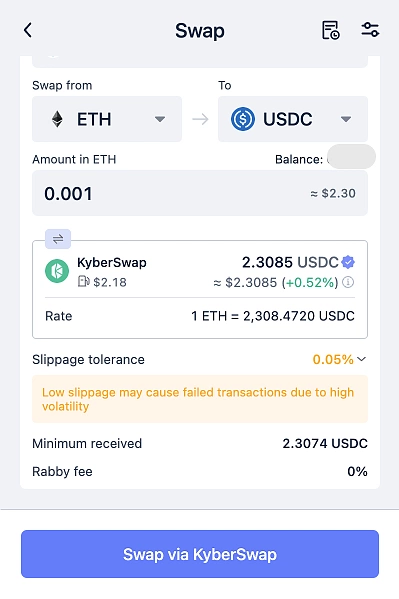Select the KyberSwap quote card
The height and width of the screenshot is (599, 399).
200,289
